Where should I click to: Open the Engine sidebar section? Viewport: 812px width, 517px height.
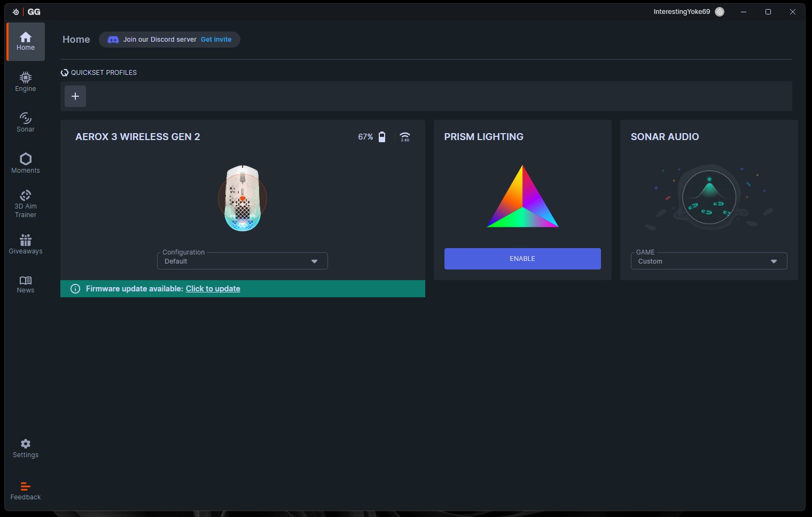click(x=25, y=82)
